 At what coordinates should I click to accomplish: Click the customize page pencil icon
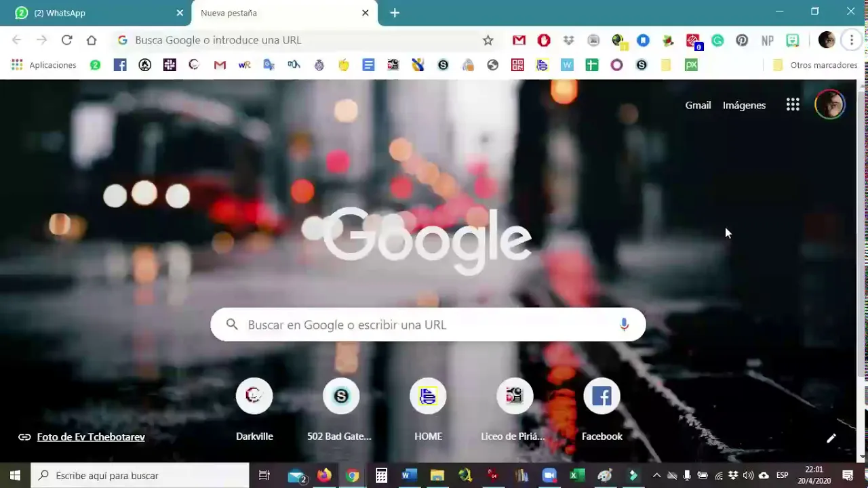click(831, 438)
